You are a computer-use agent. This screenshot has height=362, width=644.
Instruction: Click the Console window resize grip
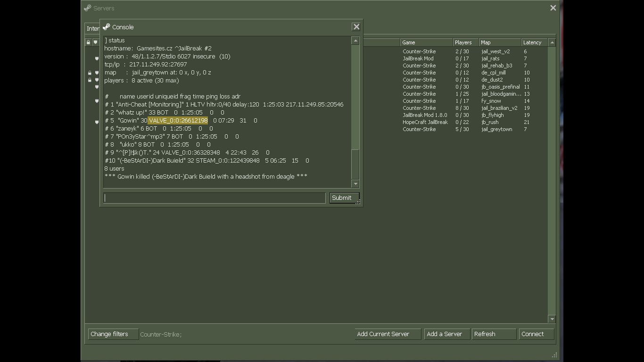pyautogui.click(x=358, y=202)
